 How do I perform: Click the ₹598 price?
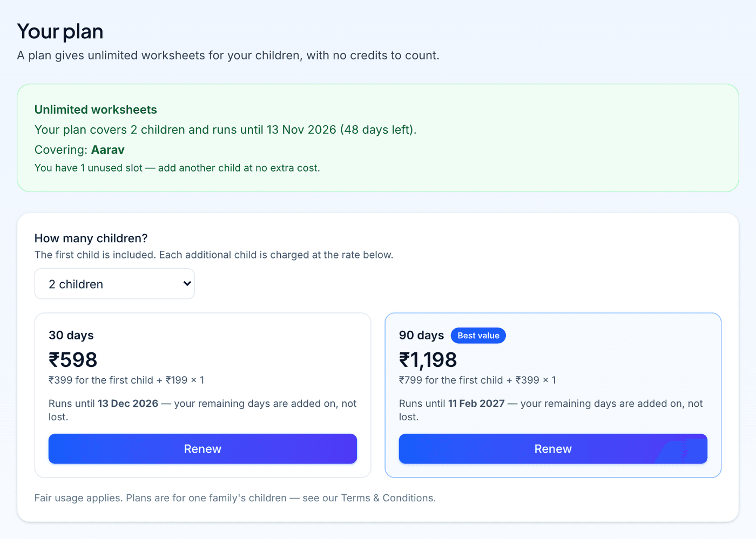tap(73, 359)
